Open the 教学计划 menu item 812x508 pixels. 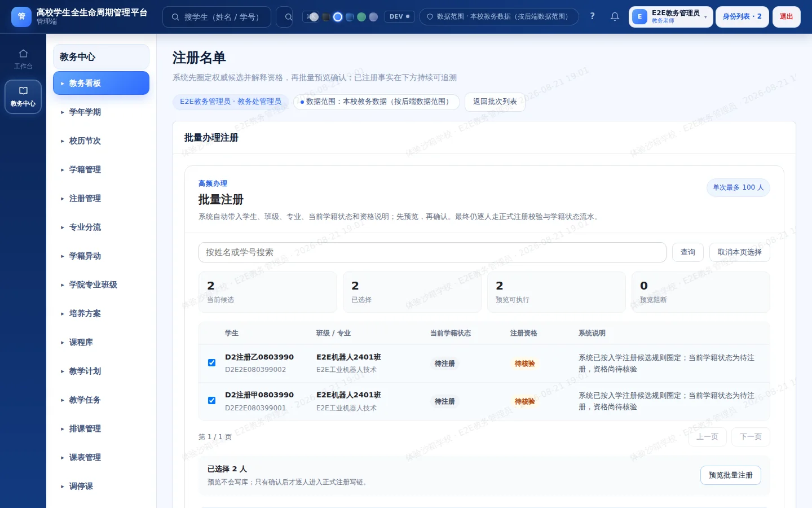click(x=101, y=371)
